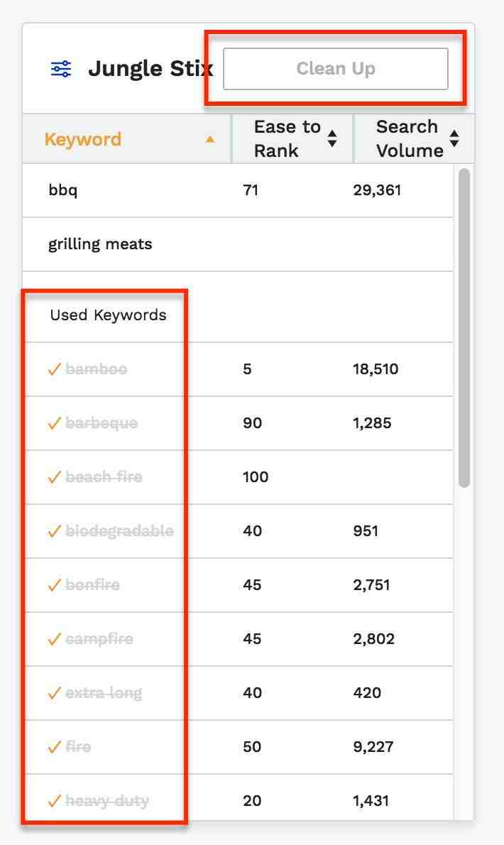
Task: Open the filter sliders icon beside Jungle Stix
Action: pos(61,69)
